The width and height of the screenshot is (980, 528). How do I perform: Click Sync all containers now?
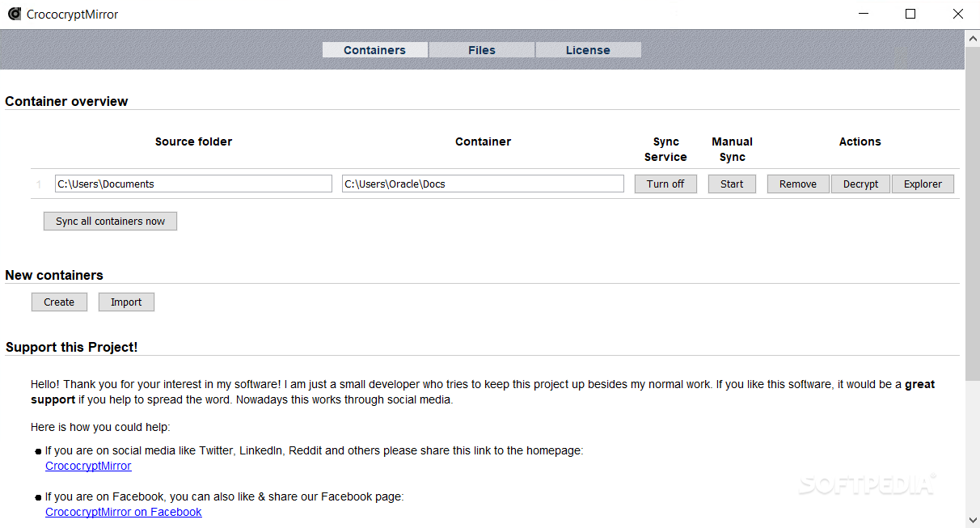click(110, 221)
